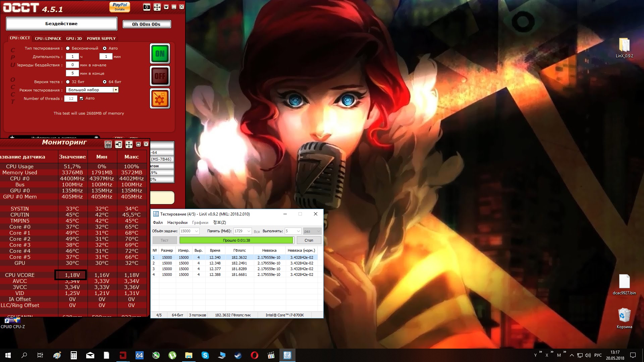Click the screenshot camera icon in OCCT

coord(147,7)
